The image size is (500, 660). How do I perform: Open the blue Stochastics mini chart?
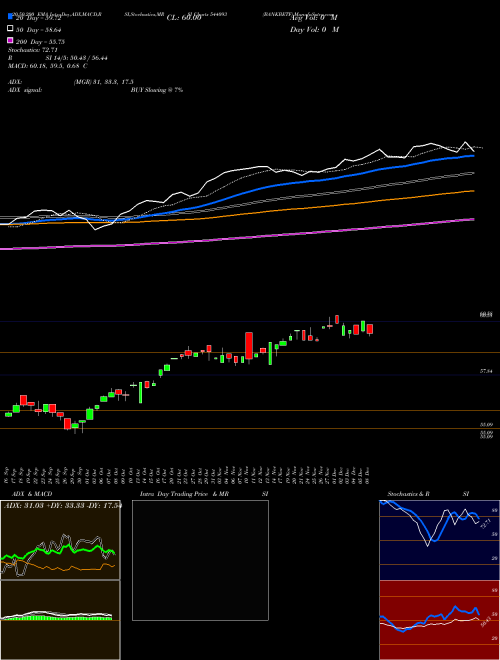pyautogui.click(x=439, y=540)
